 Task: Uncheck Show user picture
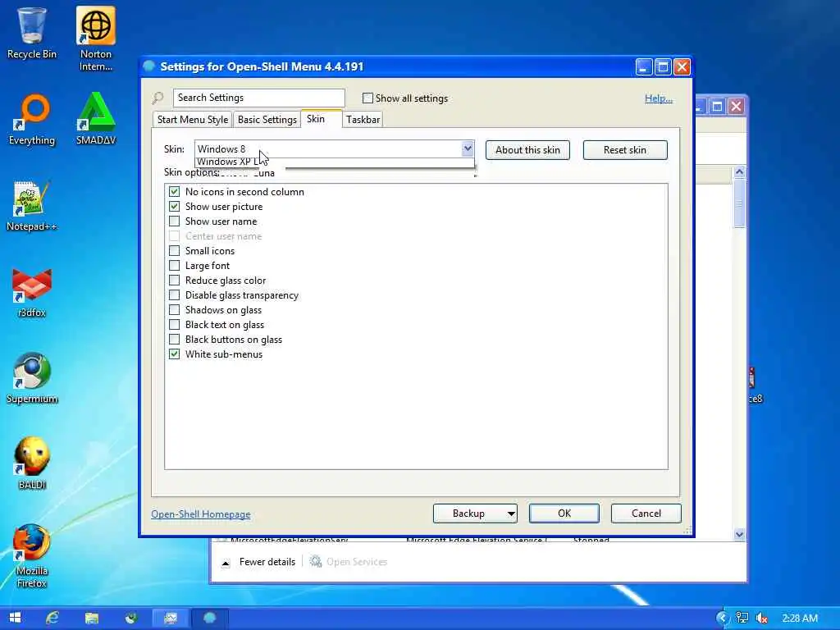[x=174, y=206]
